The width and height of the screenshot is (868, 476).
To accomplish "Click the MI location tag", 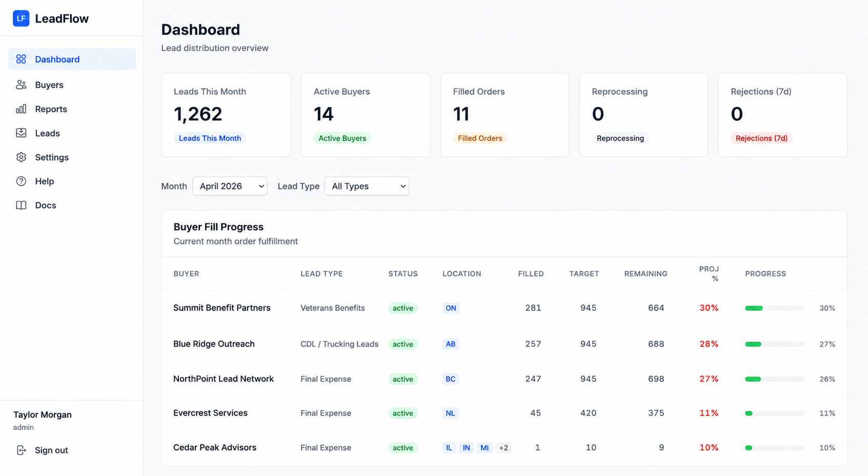I will pyautogui.click(x=485, y=448).
